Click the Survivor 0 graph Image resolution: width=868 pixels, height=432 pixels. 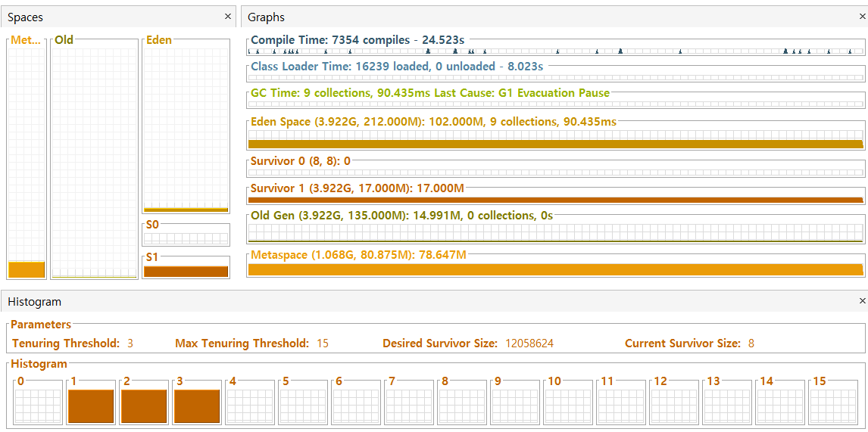point(555,173)
